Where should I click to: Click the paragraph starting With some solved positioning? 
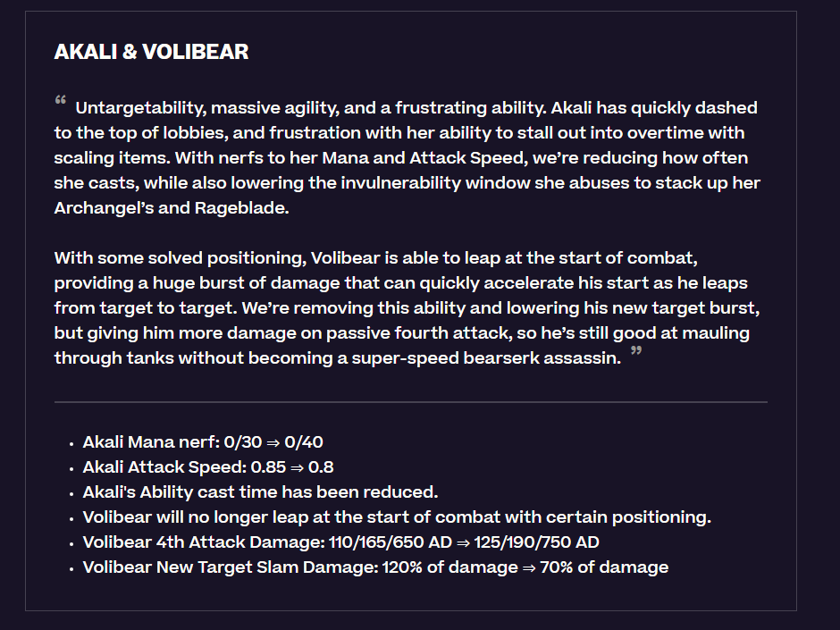407,308
